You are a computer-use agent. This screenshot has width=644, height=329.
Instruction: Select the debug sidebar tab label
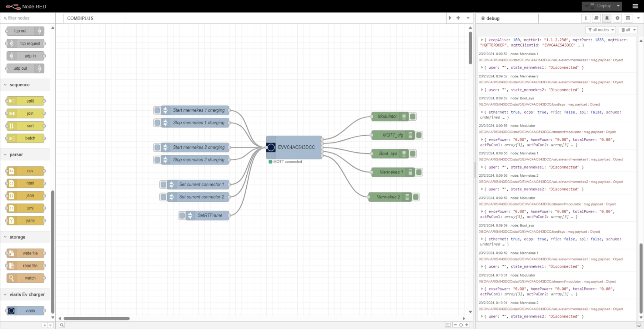pyautogui.click(x=508, y=18)
